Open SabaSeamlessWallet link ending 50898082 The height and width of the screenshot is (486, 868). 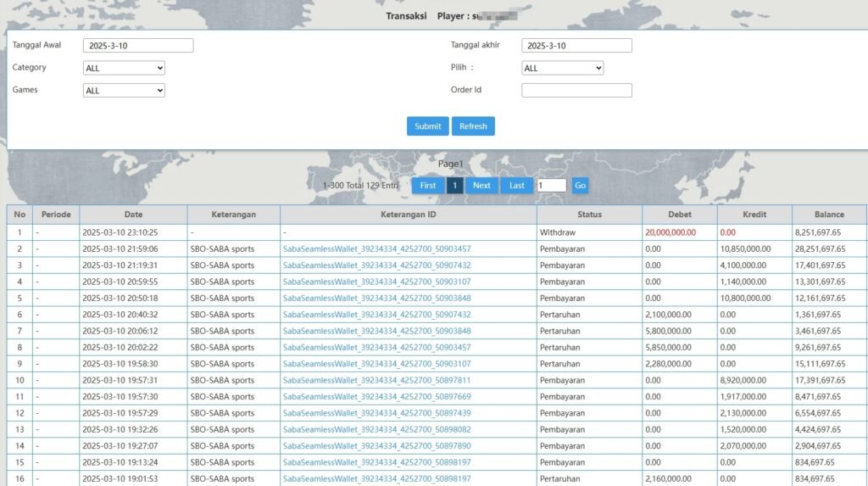click(376, 429)
